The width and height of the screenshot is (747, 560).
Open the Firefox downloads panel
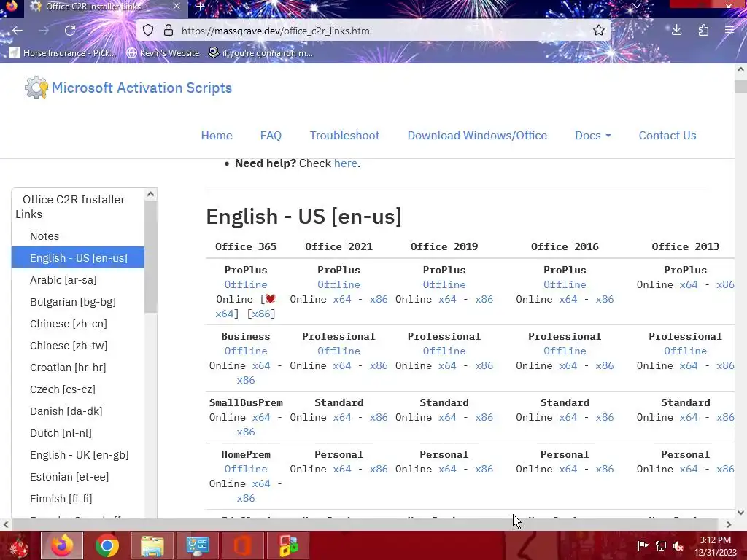coord(676,31)
